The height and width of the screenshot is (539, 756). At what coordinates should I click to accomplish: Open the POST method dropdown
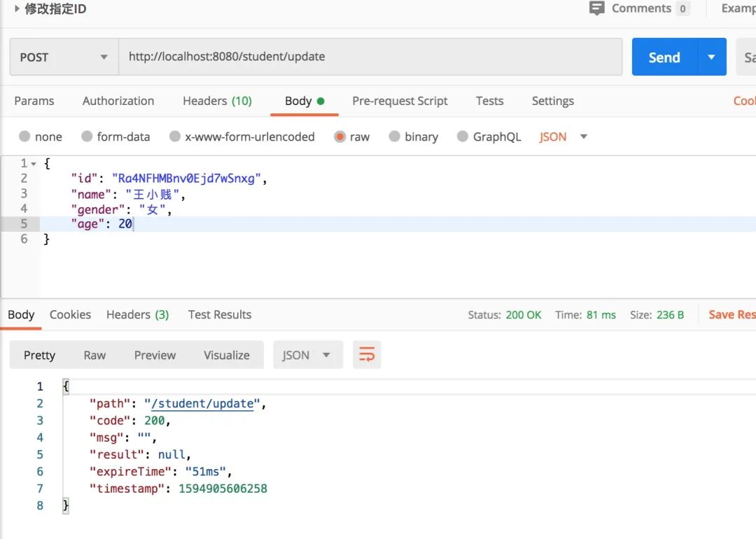(63, 57)
